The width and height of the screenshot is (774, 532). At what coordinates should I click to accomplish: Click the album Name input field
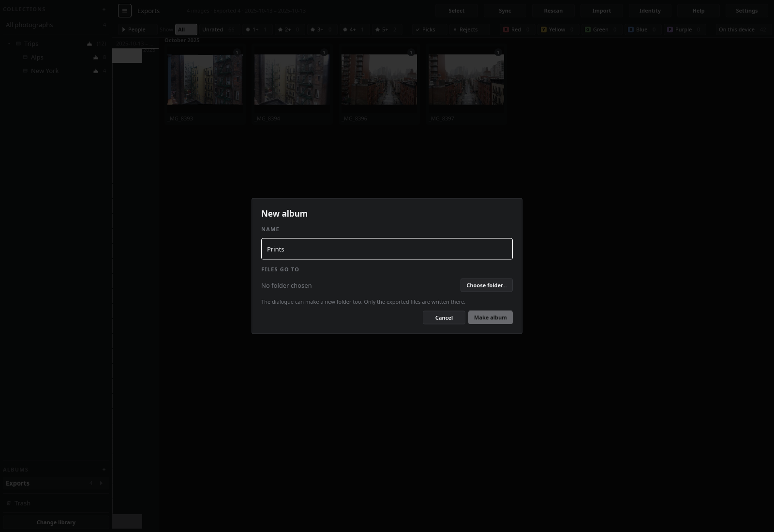pyautogui.click(x=387, y=249)
